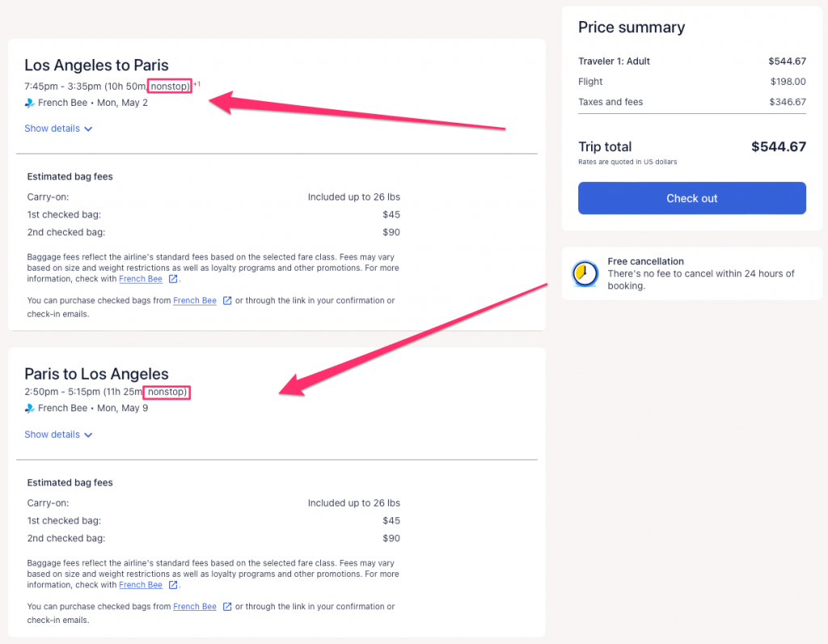
Task: Click the French Bee logo on the Paris to Los Angeles flight
Action: 30,409
